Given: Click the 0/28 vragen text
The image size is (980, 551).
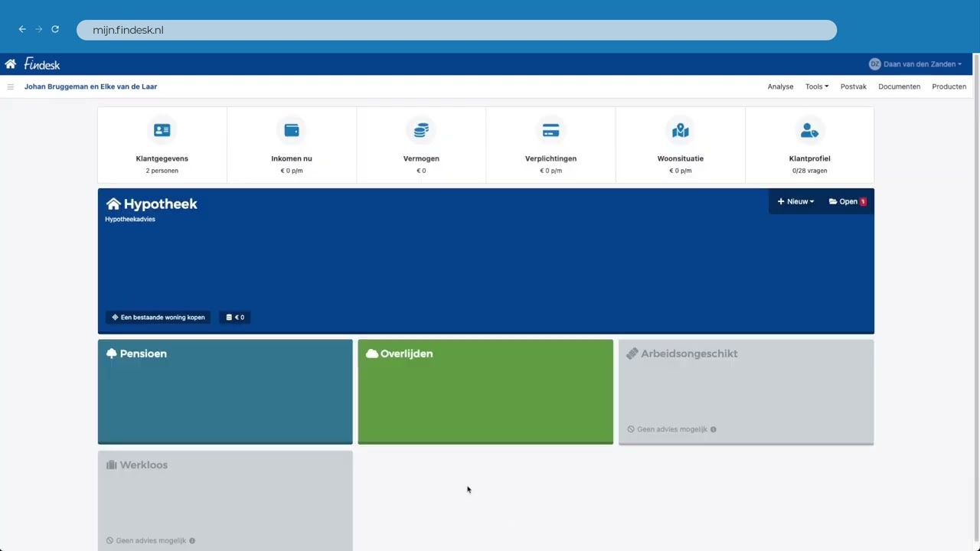Looking at the screenshot, I should (809, 171).
